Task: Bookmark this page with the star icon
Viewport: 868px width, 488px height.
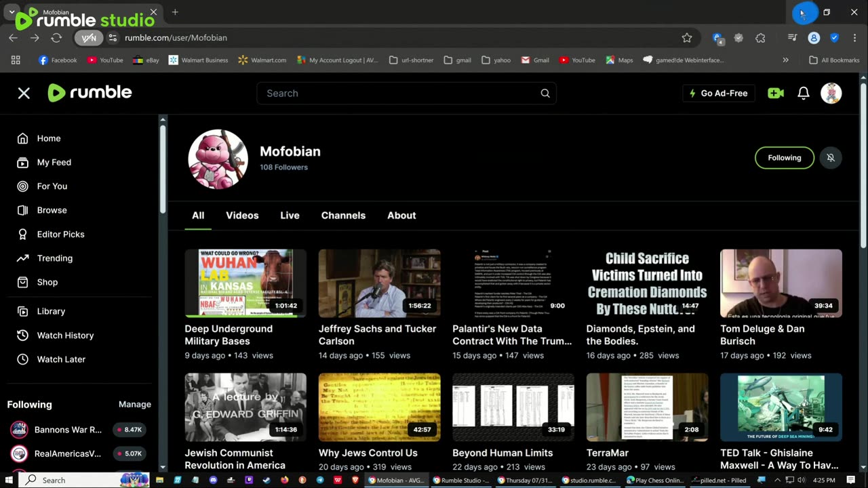Action: tap(687, 38)
